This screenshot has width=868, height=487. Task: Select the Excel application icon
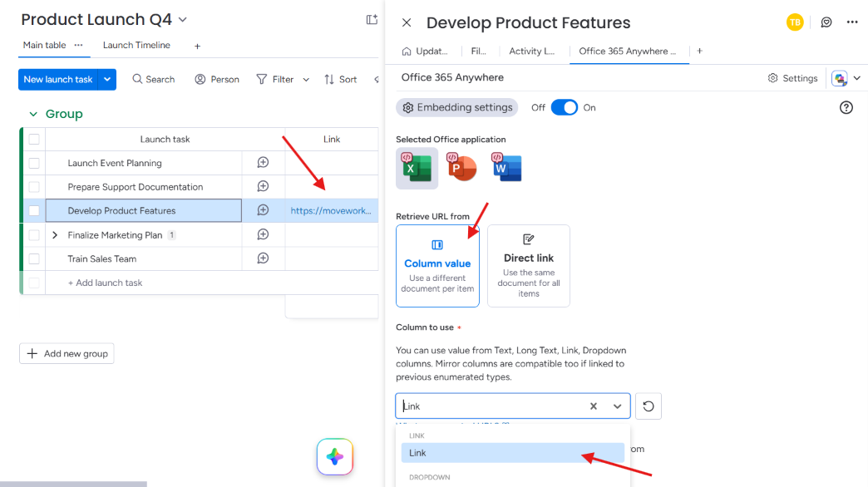[417, 168]
